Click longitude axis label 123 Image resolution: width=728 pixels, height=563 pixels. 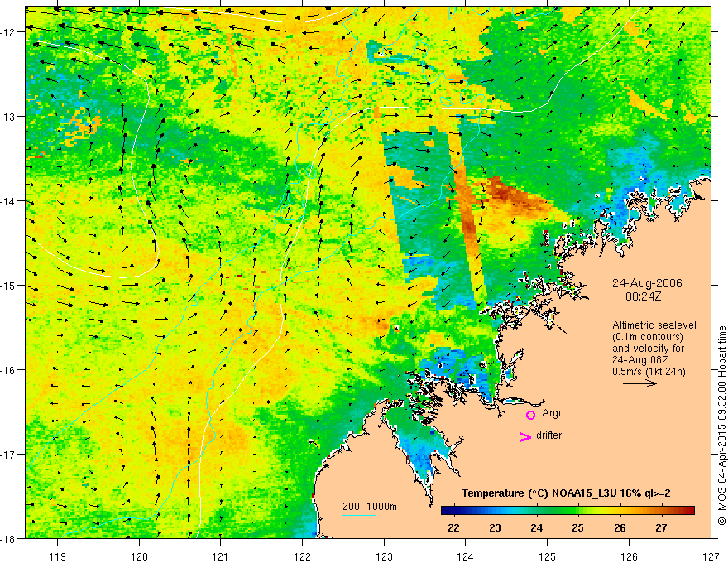(384, 556)
